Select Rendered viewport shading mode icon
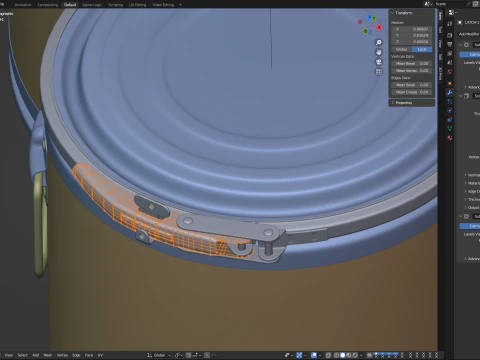This screenshot has width=480, height=360. (x=355, y=355)
